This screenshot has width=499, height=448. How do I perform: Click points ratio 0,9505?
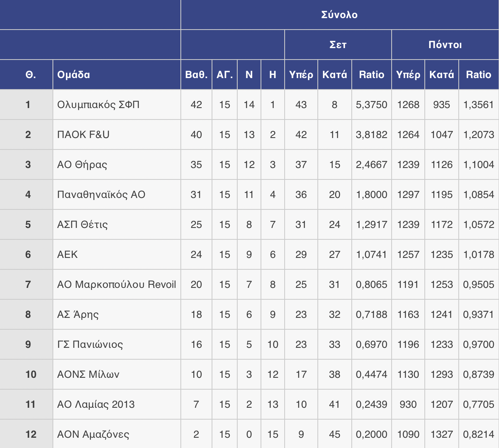coord(478,284)
